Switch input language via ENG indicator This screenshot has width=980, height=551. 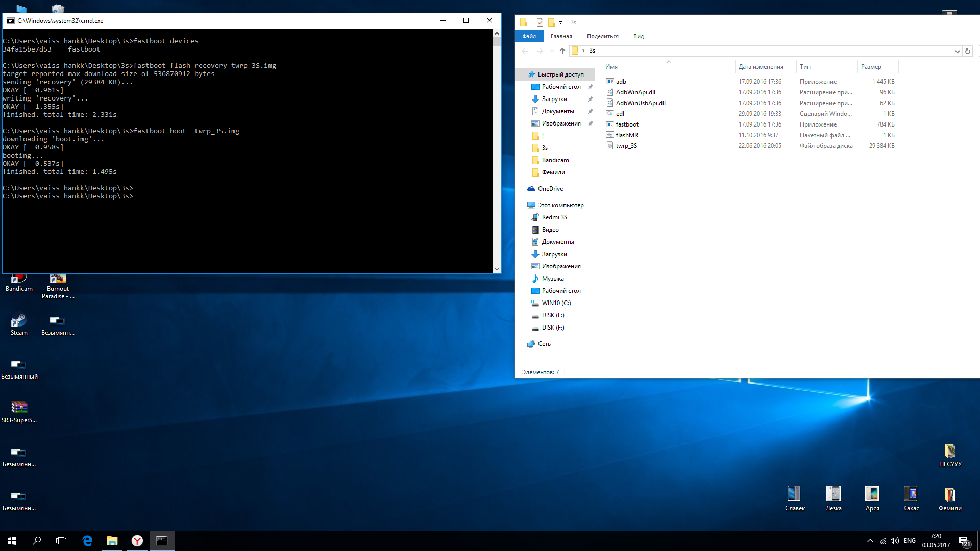click(909, 541)
